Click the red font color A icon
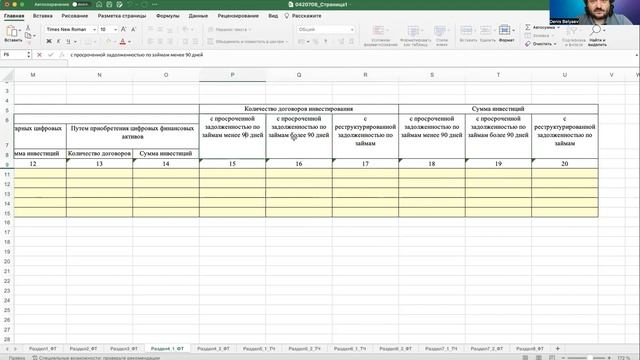The width and height of the screenshot is (640, 360). (122, 41)
